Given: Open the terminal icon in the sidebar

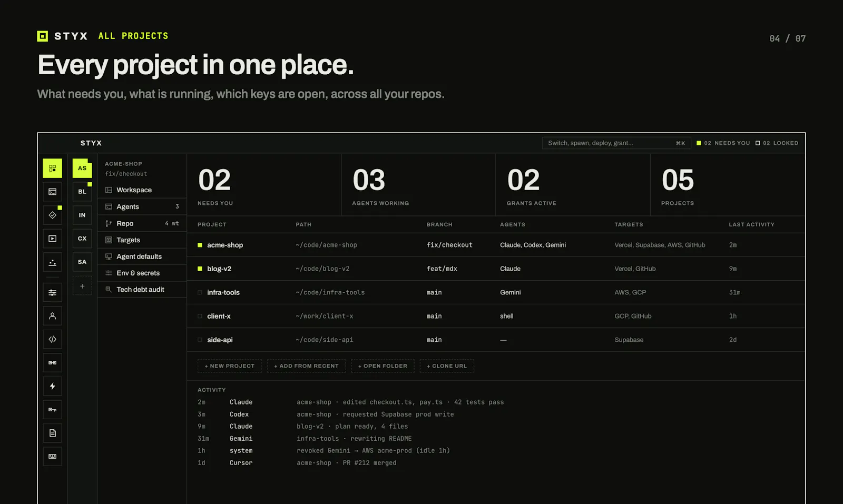Looking at the screenshot, I should pos(52,192).
